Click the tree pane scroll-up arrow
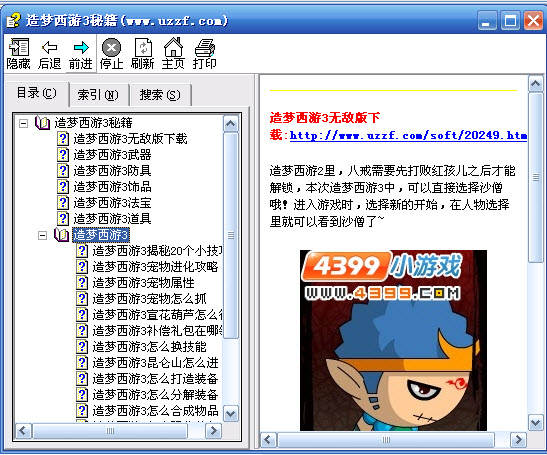The width and height of the screenshot is (547, 455). point(231,124)
